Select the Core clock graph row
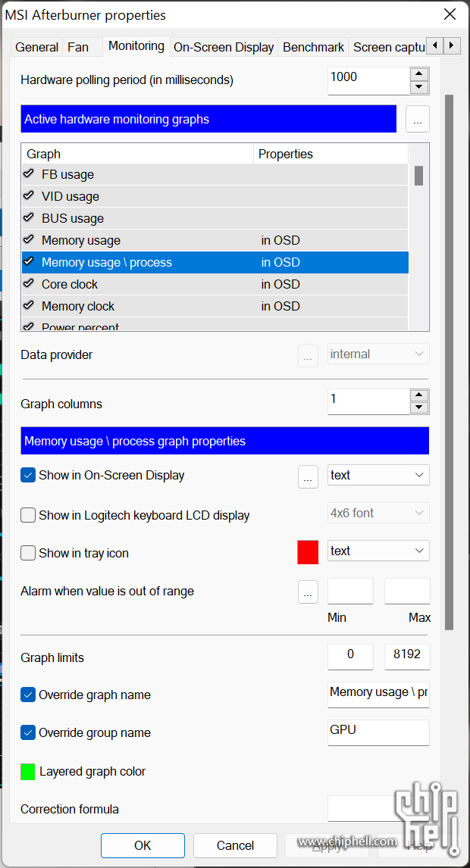Screen dimensions: 470x868 [x=215, y=284]
